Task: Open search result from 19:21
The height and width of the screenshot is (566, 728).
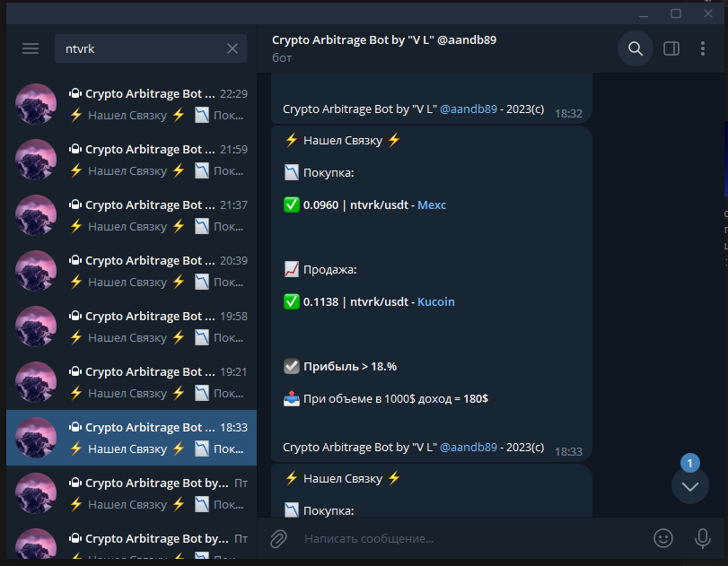Action: [x=131, y=382]
